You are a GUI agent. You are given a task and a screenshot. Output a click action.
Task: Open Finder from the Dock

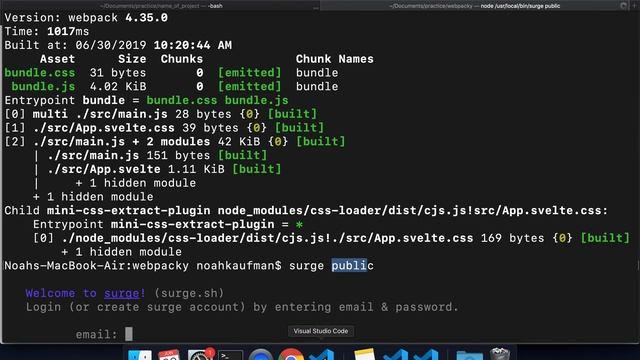(140, 354)
